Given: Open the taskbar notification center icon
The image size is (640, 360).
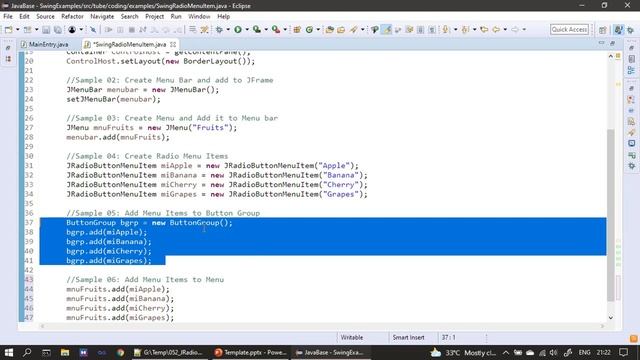Looking at the screenshot, I should pyautogui.click(x=623, y=352).
